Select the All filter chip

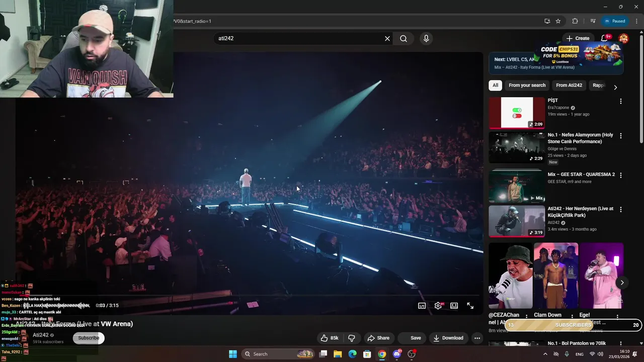coord(495,85)
